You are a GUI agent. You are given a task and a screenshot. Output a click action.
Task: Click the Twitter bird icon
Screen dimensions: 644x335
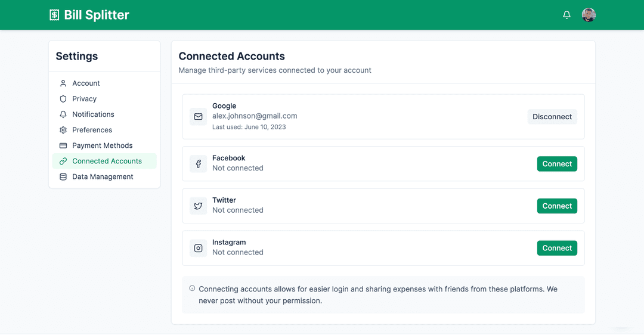point(199,206)
